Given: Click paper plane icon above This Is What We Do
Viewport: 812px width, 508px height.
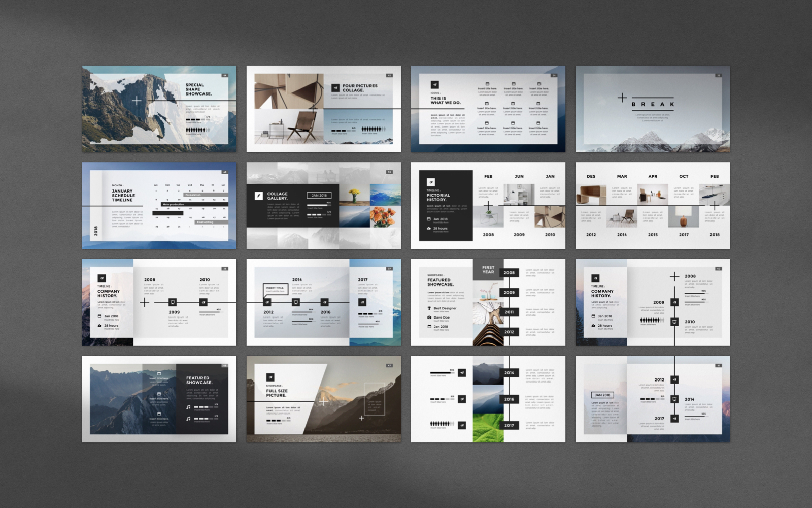Looking at the screenshot, I should click(x=434, y=85).
